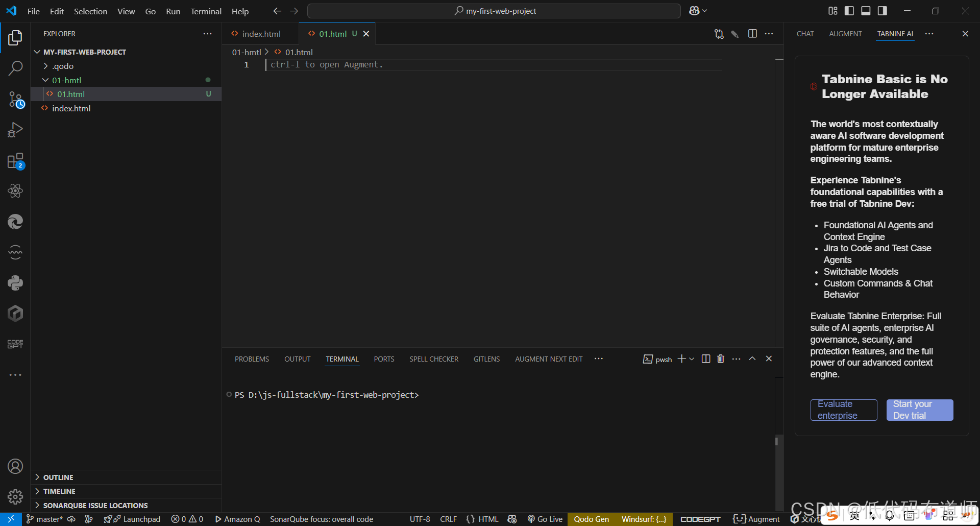Expand SONARQUBE ISSUE LOCATIONS section

[x=126, y=506]
